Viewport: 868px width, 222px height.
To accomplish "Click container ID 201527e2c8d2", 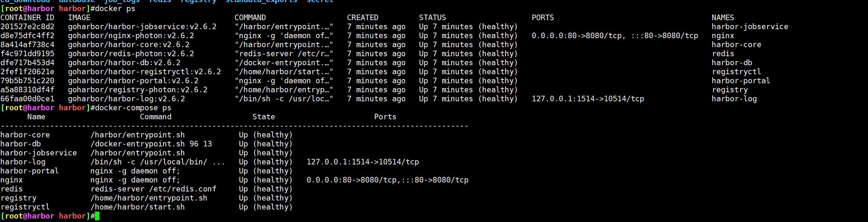I will tap(27, 27).
